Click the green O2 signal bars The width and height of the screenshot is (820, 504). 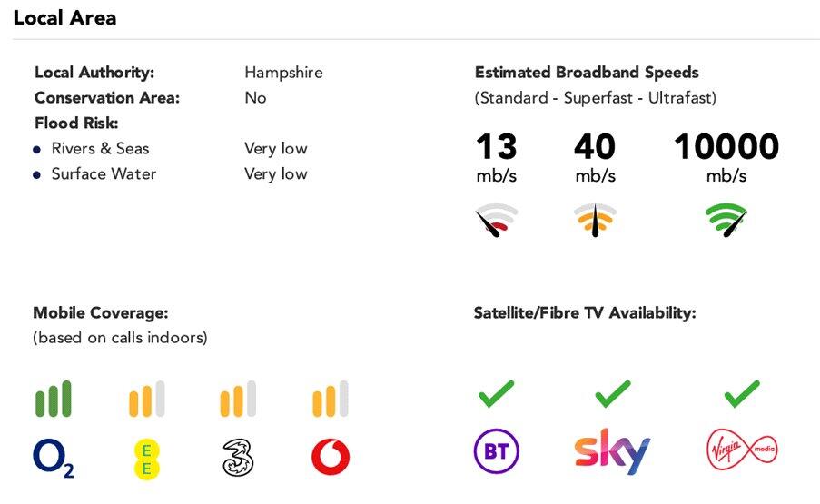click(x=54, y=400)
